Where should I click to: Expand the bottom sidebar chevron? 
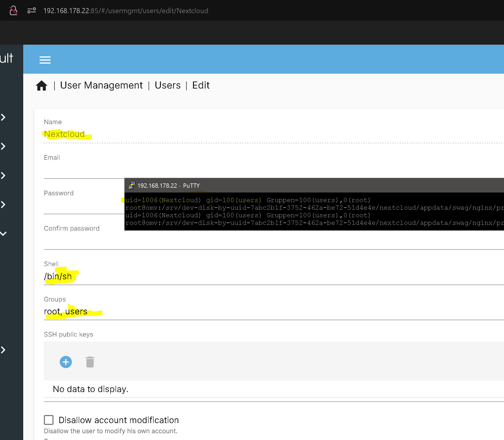tap(3, 350)
